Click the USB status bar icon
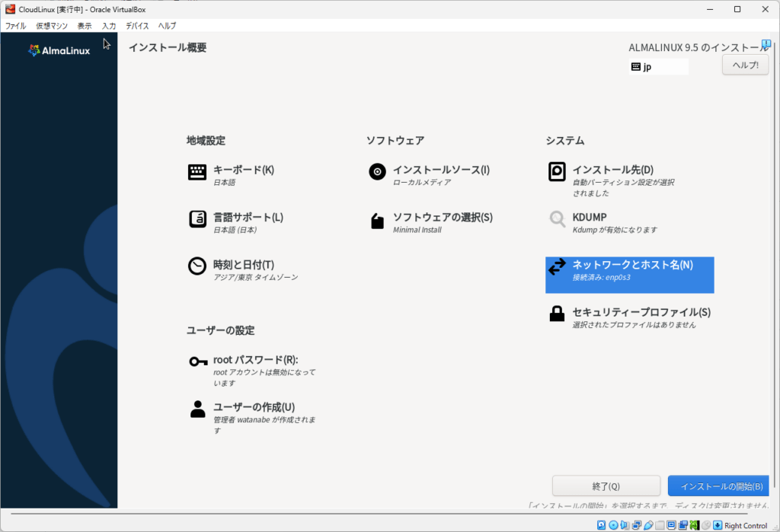 [648, 525]
